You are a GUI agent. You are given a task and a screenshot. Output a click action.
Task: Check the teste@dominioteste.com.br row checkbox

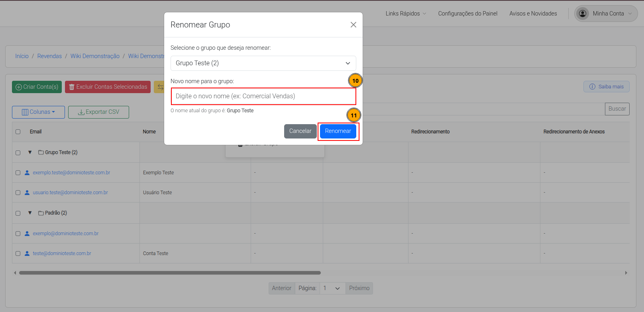click(x=18, y=253)
